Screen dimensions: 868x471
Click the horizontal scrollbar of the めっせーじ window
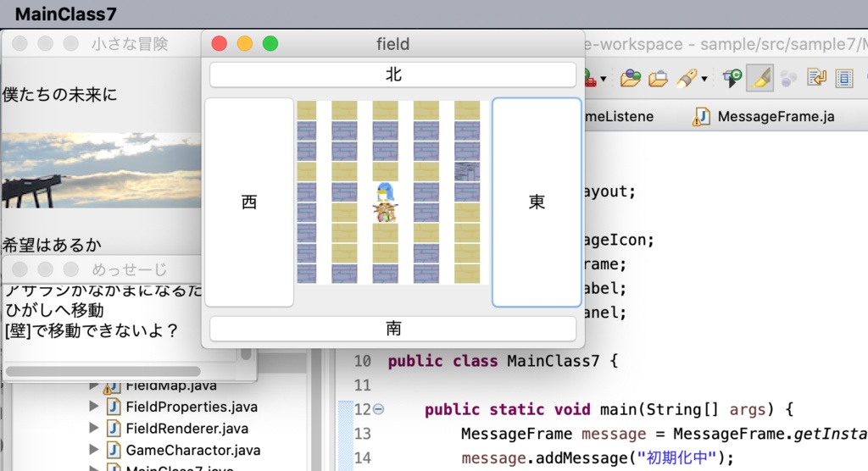tap(103, 371)
